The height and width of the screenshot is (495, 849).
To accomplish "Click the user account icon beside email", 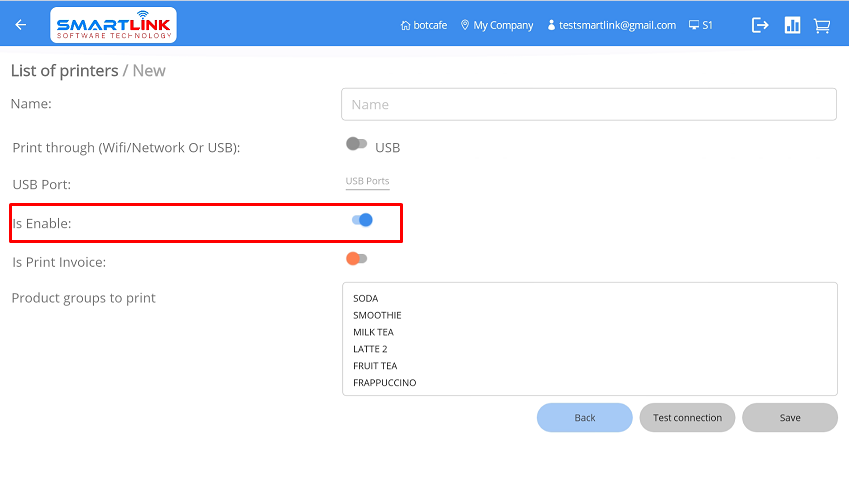I will pos(551,25).
